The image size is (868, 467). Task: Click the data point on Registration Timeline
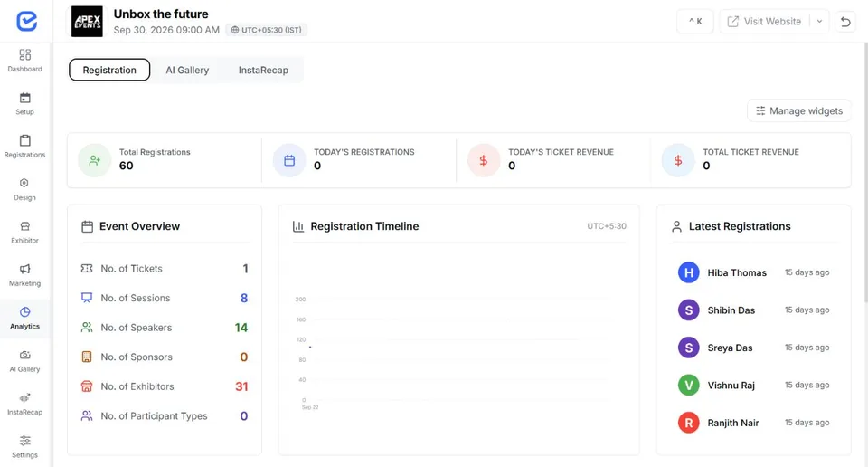[310, 347]
